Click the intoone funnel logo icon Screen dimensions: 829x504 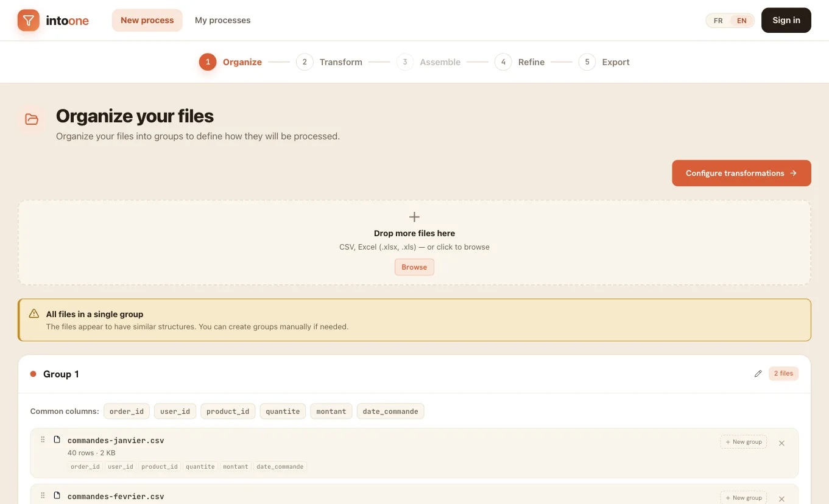pyautogui.click(x=28, y=20)
